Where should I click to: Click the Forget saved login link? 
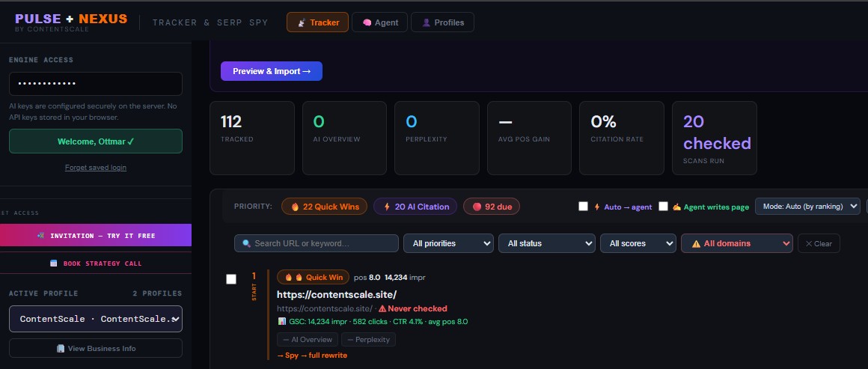click(x=96, y=168)
